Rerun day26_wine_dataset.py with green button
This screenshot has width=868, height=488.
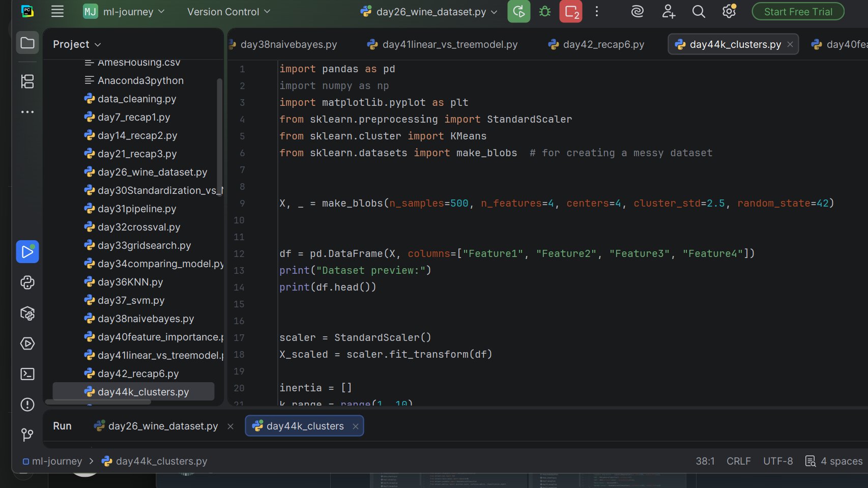pos(518,12)
